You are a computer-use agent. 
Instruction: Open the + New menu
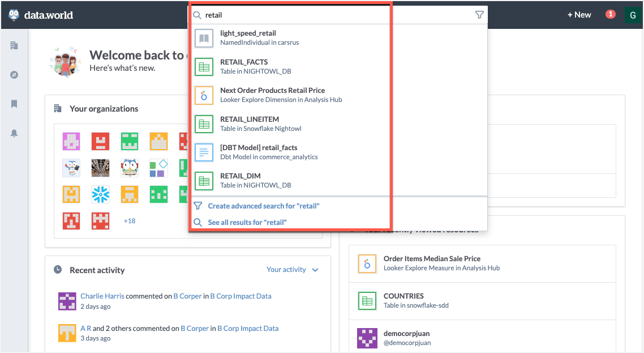point(579,15)
